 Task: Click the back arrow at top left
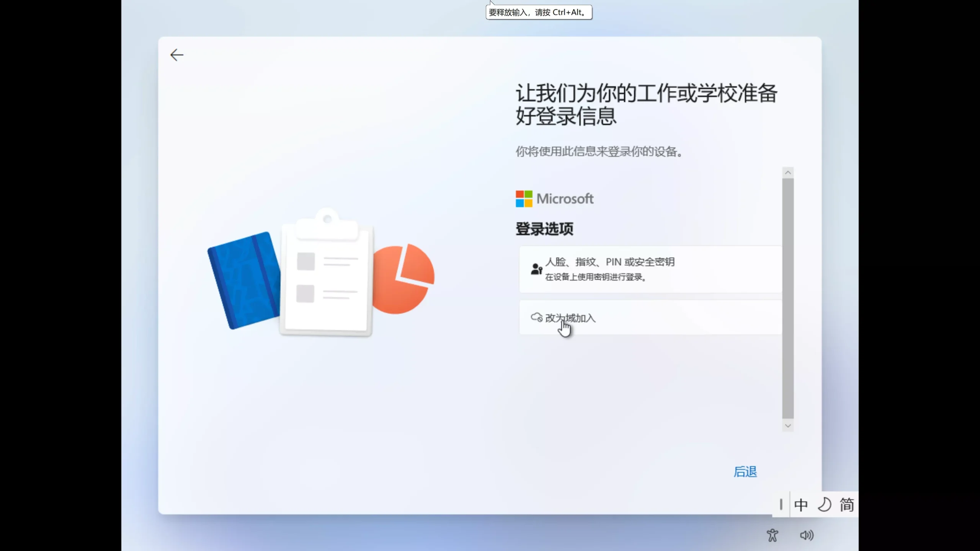(176, 55)
